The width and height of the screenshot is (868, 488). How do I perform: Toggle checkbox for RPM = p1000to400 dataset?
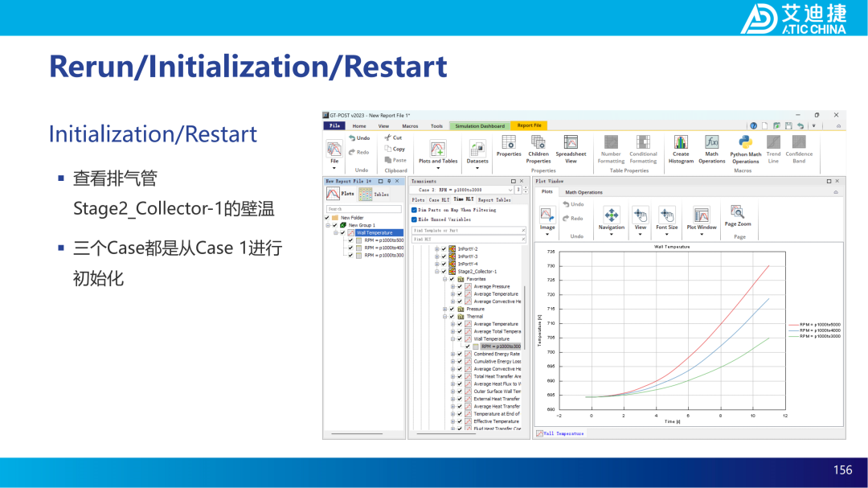point(350,248)
